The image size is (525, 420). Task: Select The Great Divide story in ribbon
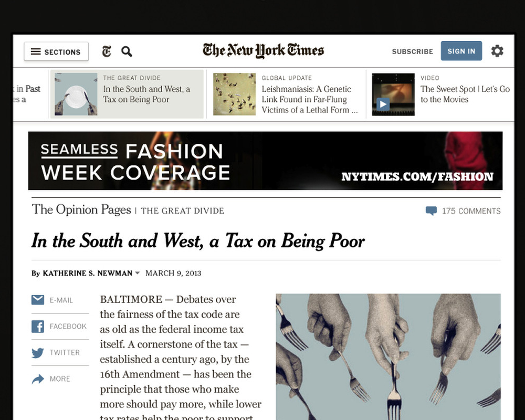[127, 94]
